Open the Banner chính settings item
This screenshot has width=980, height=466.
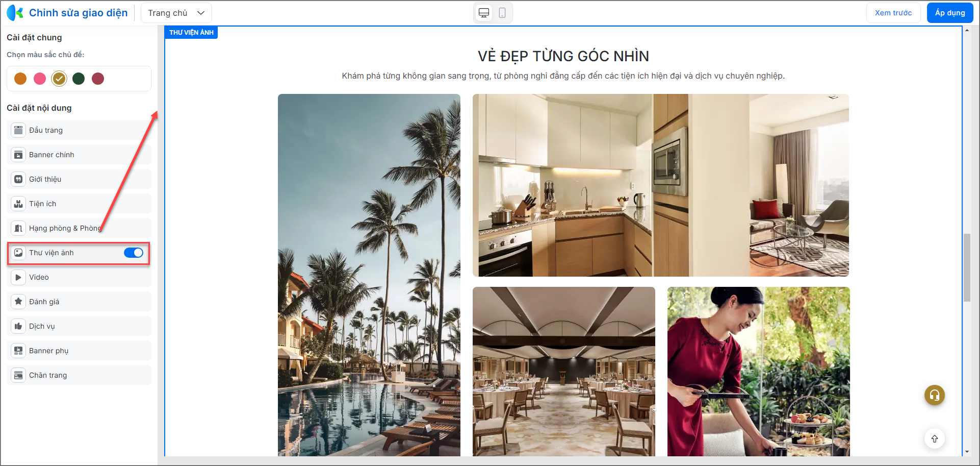click(x=79, y=155)
